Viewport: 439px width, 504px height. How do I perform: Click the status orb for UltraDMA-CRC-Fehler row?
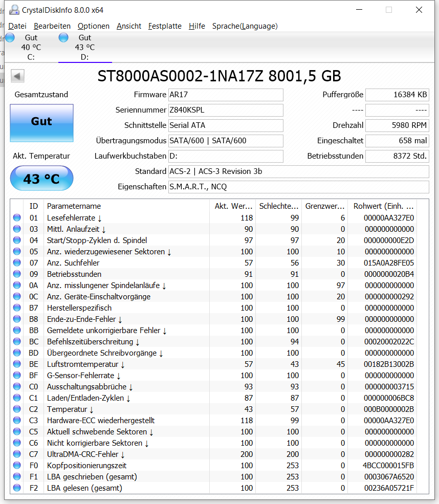click(x=17, y=454)
